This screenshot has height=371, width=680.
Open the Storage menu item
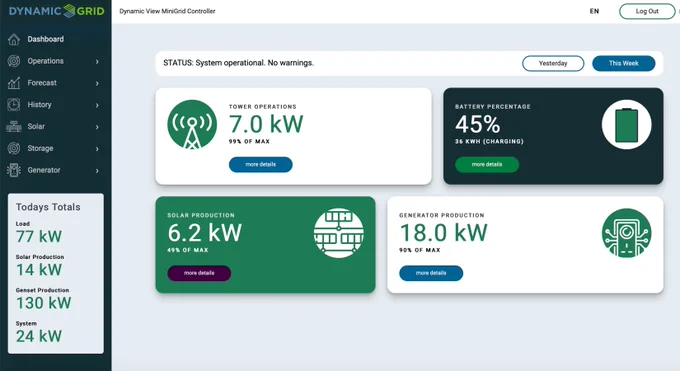(x=40, y=148)
